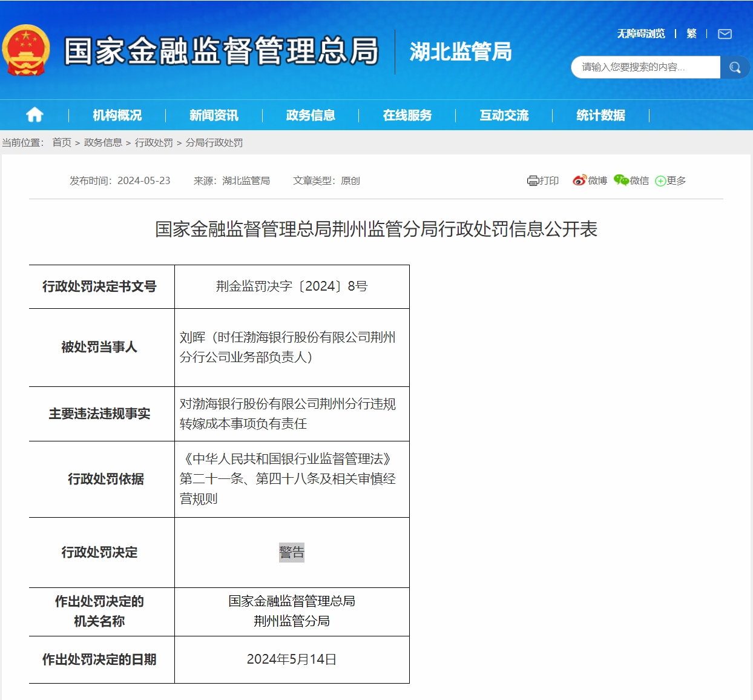The image size is (753, 700).
Task: Open the 新闻资讯 menu
Action: [214, 115]
